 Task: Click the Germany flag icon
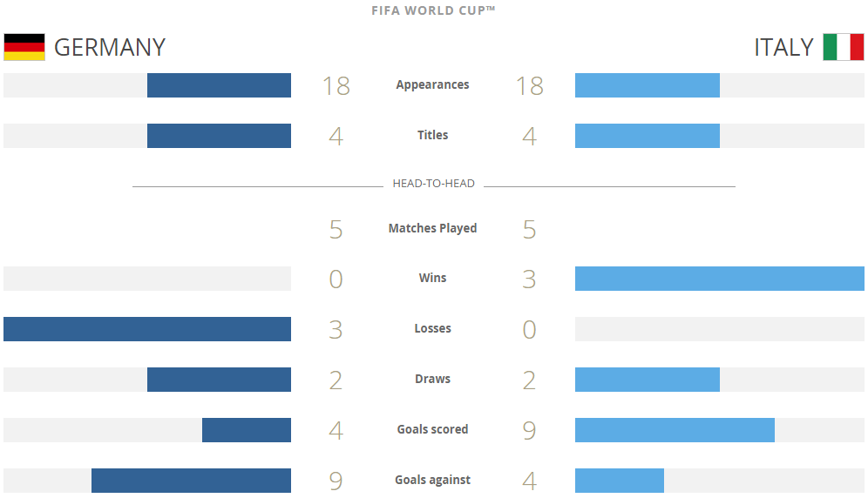(x=24, y=47)
